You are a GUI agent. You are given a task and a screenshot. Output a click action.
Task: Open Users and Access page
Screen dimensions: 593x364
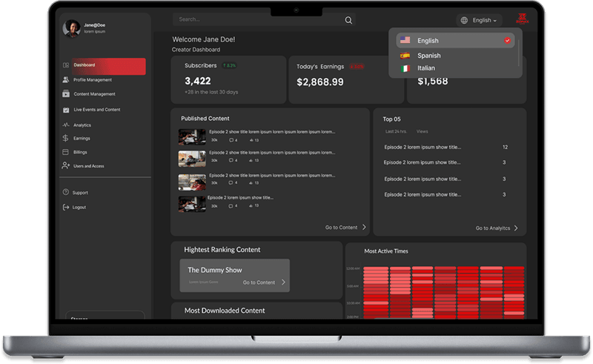click(88, 166)
